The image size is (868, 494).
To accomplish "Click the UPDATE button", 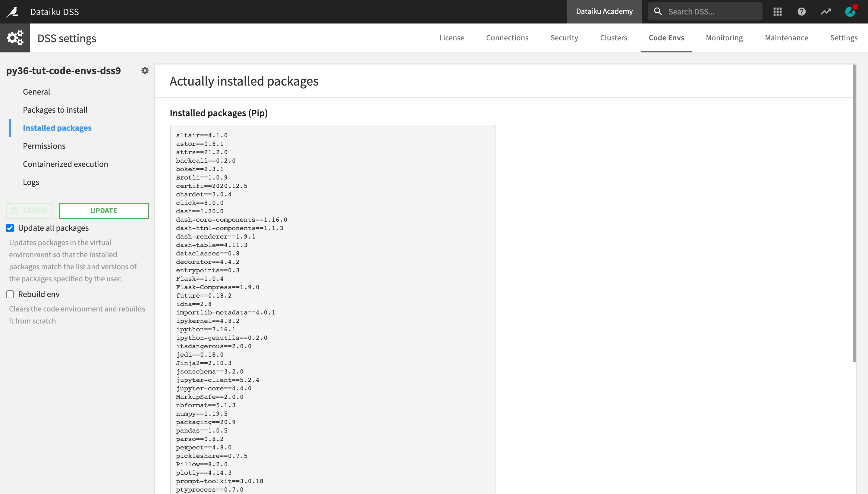I will [x=104, y=210].
